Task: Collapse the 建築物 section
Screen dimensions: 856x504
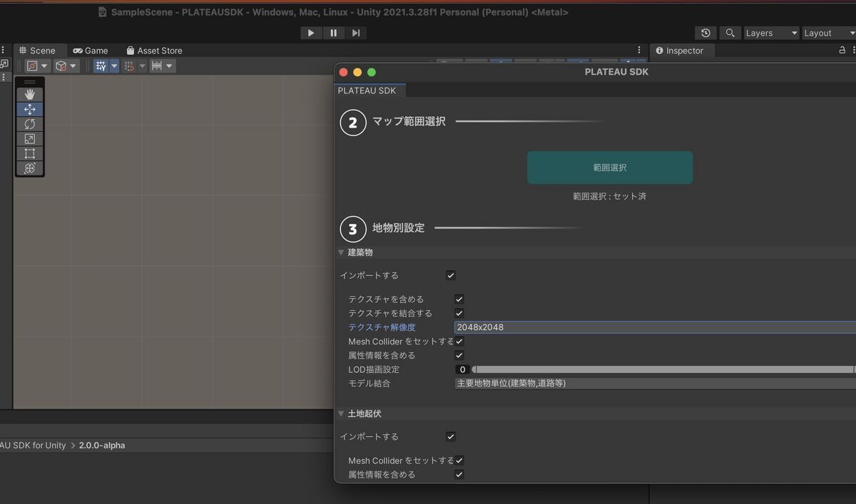Action: tap(341, 252)
